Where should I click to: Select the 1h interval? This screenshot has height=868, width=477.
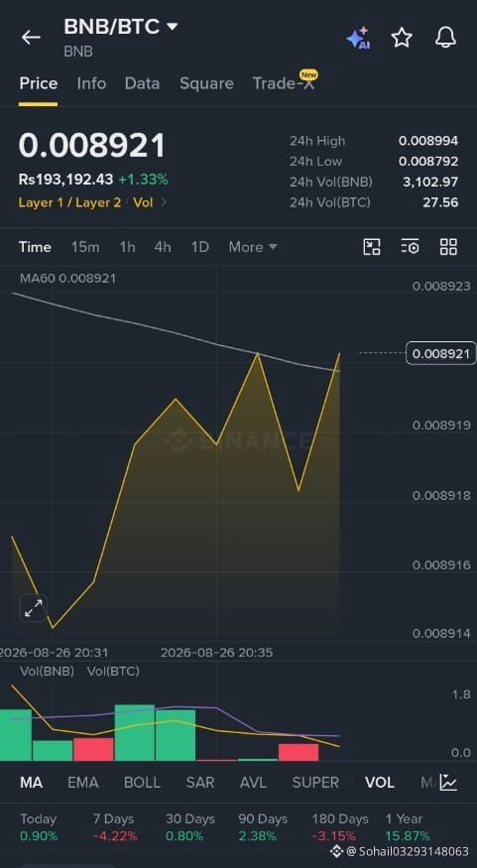point(127,247)
